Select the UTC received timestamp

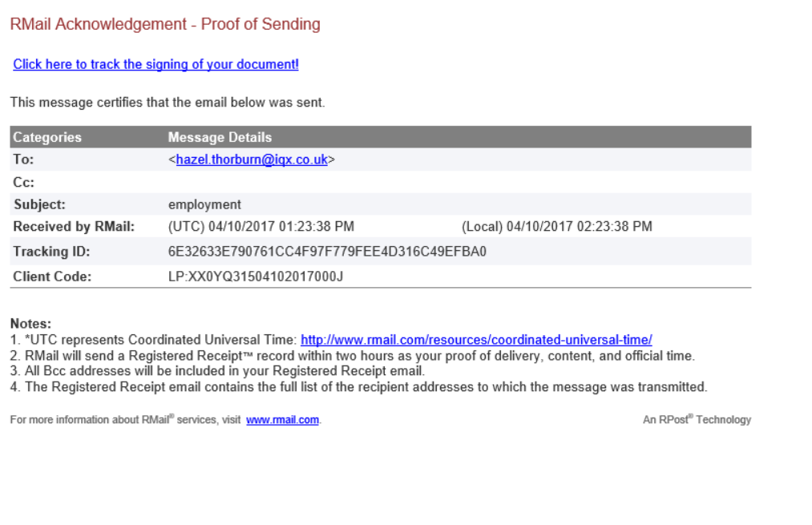coord(261,227)
